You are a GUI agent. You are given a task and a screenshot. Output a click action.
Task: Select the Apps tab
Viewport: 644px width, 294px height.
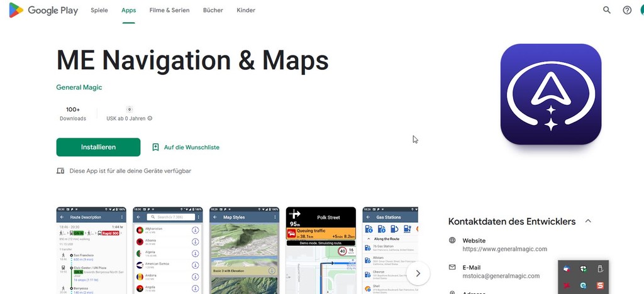[128, 10]
